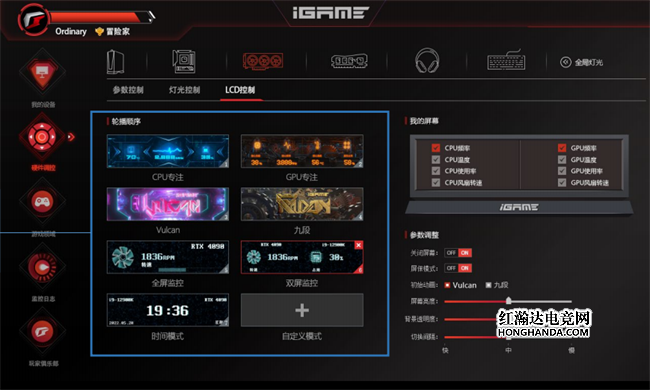The width and height of the screenshot is (650, 390).
Task: Switch to the 参数控制 tab
Action: 128,90
